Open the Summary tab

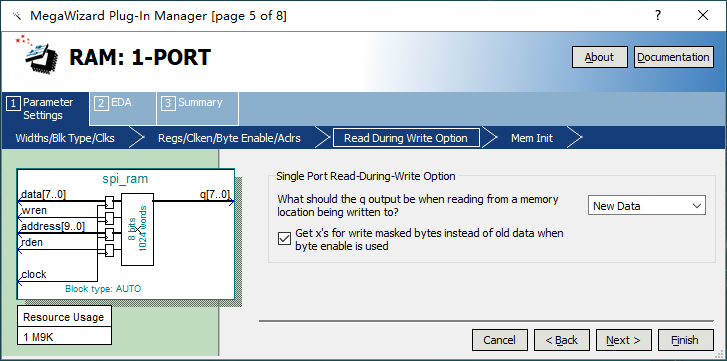[x=198, y=109]
